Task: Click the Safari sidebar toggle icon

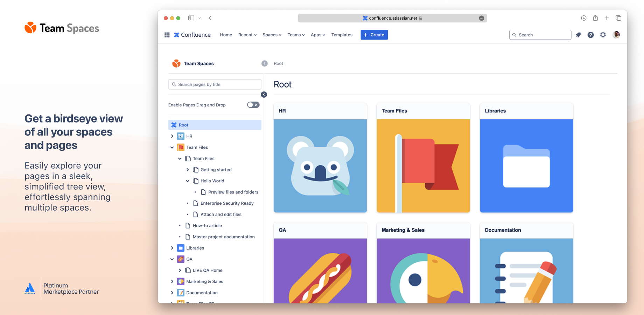Action: pyautogui.click(x=191, y=18)
